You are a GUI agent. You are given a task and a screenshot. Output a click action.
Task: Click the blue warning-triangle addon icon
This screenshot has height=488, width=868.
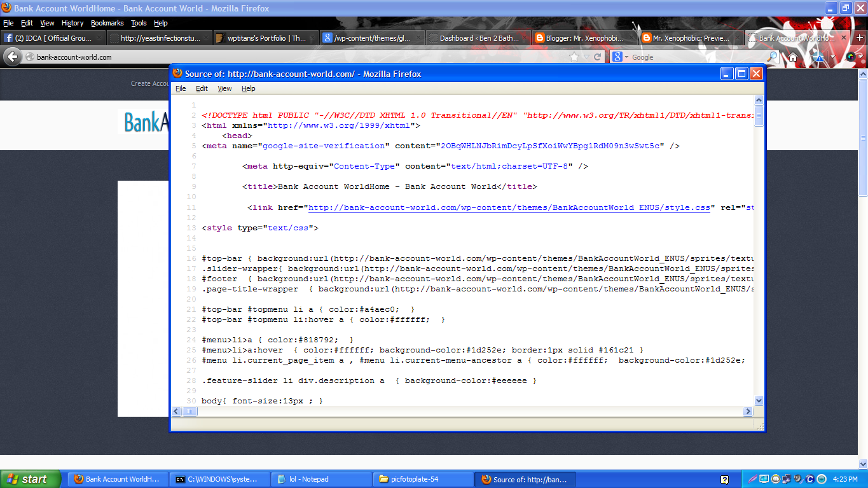click(x=818, y=57)
